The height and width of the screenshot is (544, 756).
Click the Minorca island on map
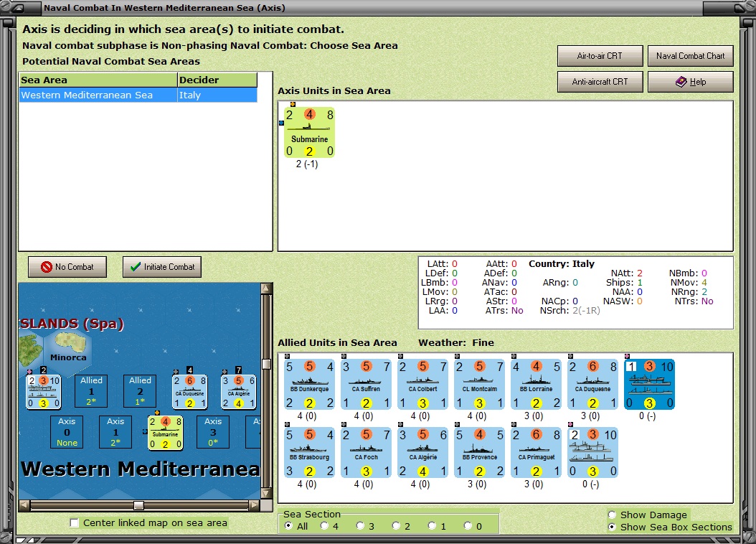click(70, 343)
